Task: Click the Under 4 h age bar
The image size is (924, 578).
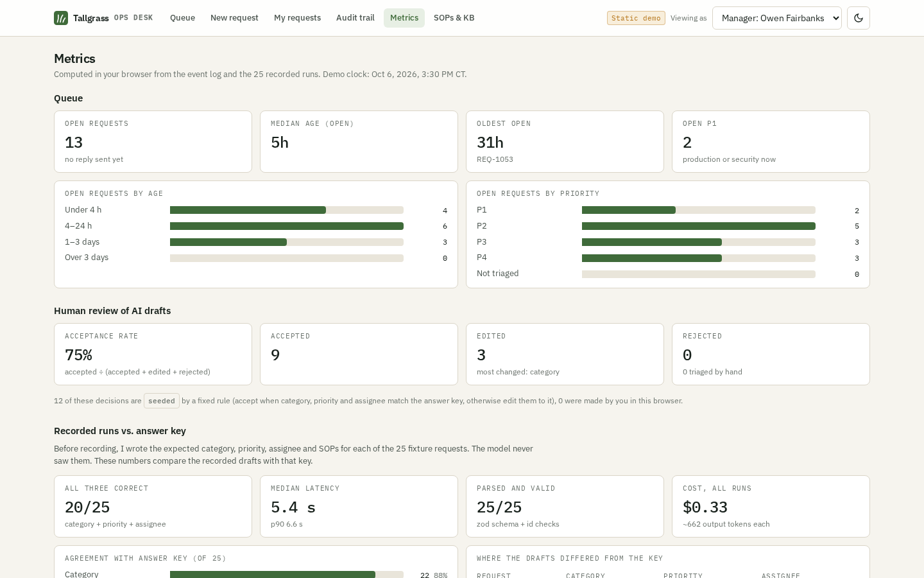Action: tap(287, 210)
